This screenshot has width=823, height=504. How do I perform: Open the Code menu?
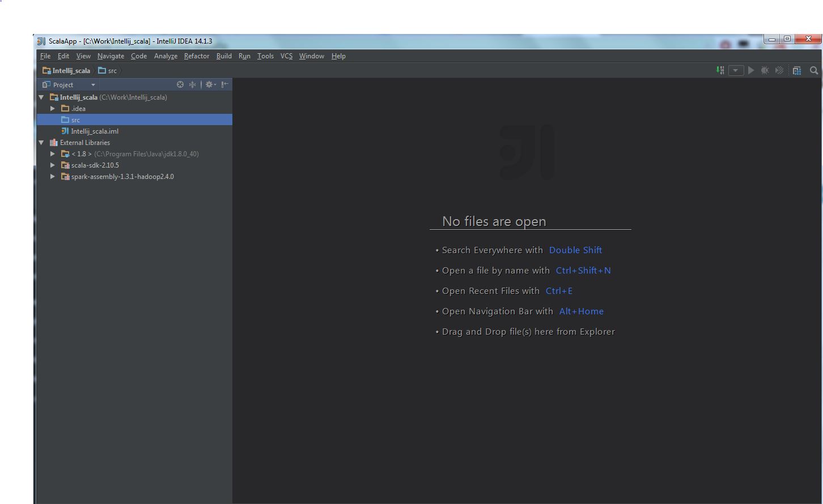pos(139,56)
